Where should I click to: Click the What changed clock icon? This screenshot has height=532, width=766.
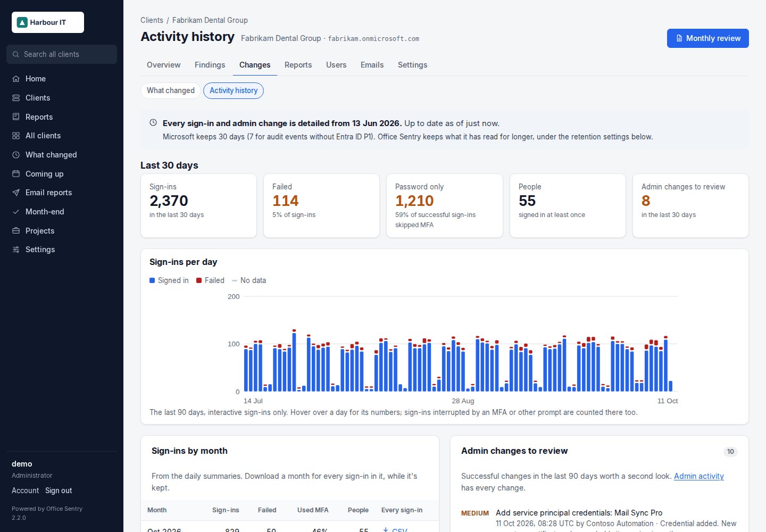(16, 155)
